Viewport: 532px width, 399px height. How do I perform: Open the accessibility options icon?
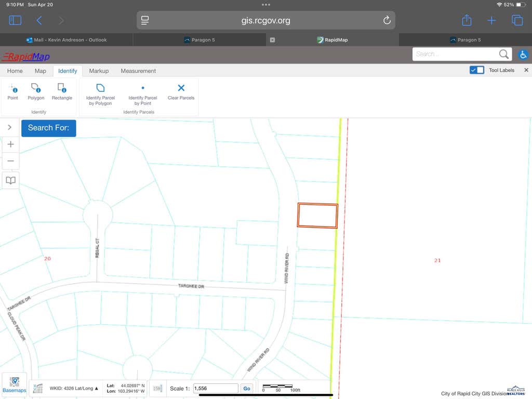[x=523, y=54]
